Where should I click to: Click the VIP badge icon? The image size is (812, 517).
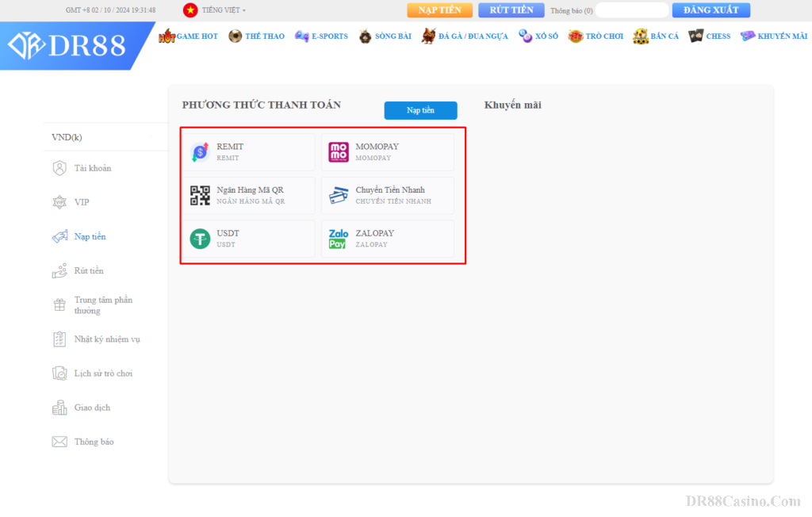pos(59,202)
